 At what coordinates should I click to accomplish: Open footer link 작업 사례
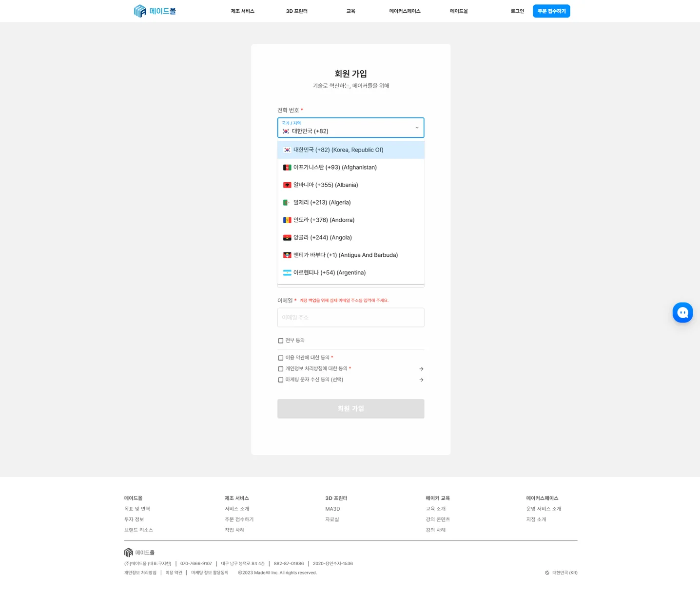234,530
